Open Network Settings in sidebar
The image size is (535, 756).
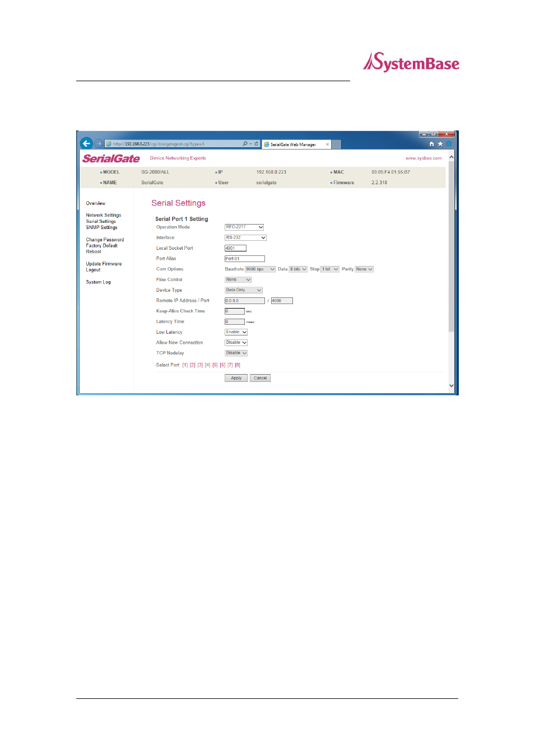click(x=104, y=215)
